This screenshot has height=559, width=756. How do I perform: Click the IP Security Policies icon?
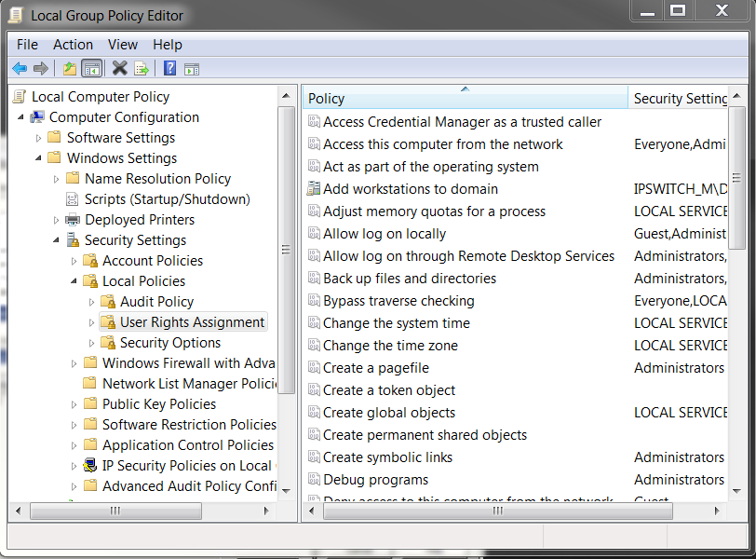point(90,466)
